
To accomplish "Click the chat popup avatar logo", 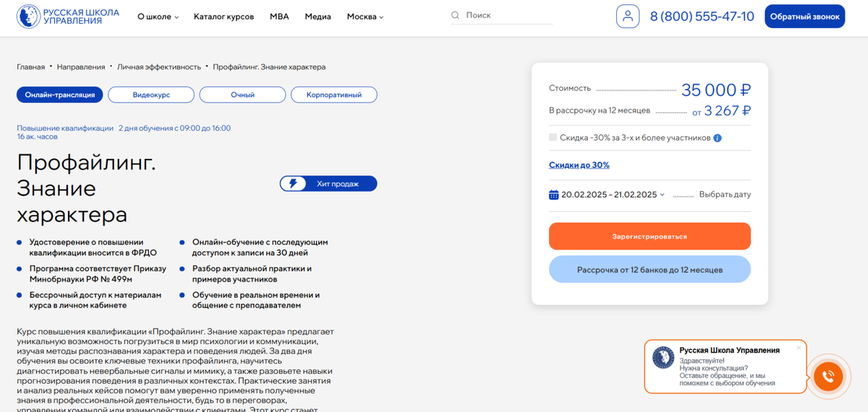I will click(x=663, y=358).
